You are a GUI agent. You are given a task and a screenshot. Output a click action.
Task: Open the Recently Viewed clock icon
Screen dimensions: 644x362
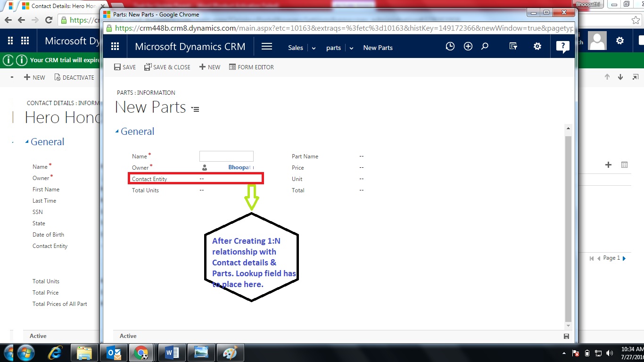[450, 46]
